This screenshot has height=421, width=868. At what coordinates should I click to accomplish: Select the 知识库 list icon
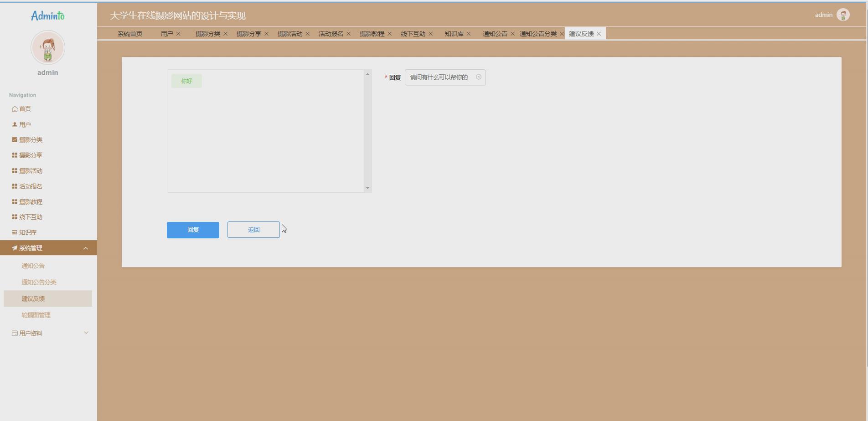[14, 232]
